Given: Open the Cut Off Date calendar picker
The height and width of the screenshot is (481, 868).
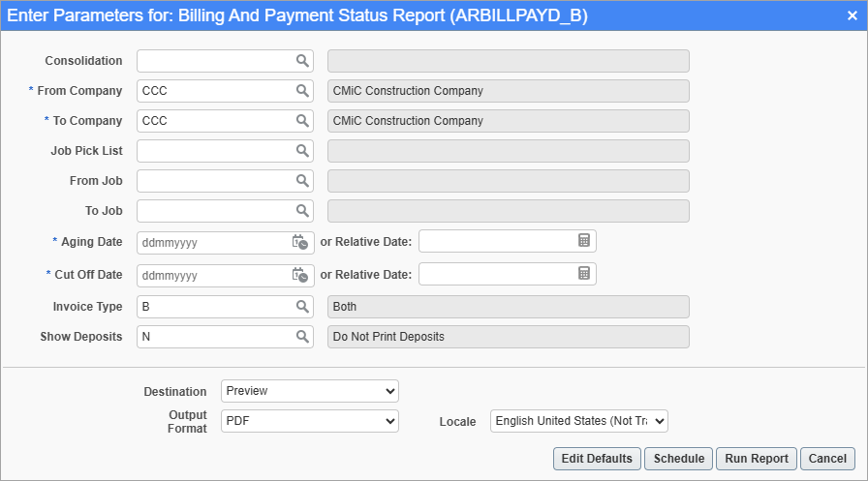Looking at the screenshot, I should pos(300,275).
